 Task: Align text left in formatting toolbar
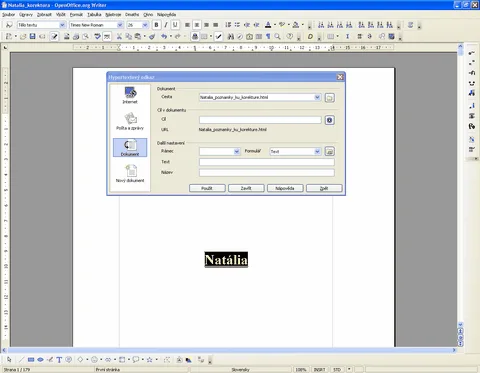click(188, 25)
